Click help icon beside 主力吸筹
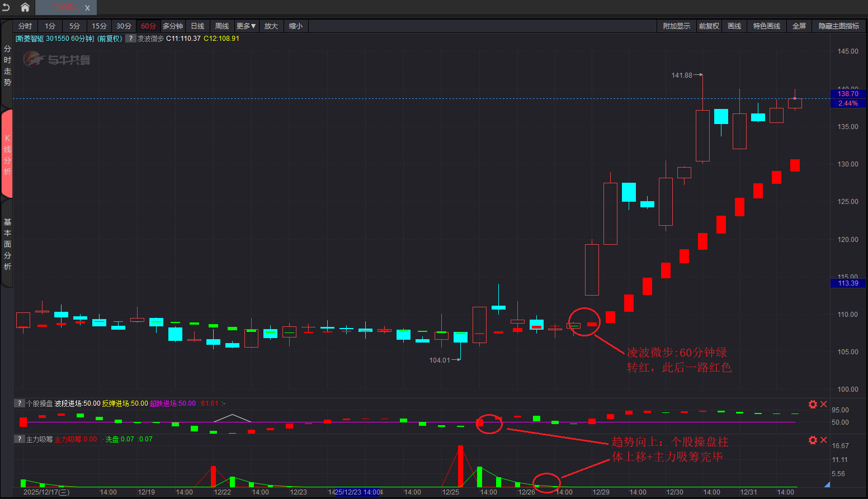868x499 pixels. click(20, 439)
